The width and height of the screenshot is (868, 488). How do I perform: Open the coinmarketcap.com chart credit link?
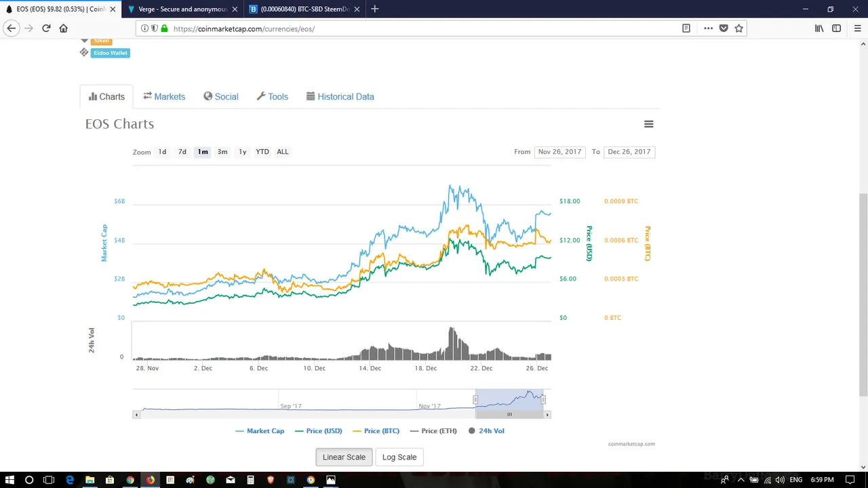pos(631,444)
